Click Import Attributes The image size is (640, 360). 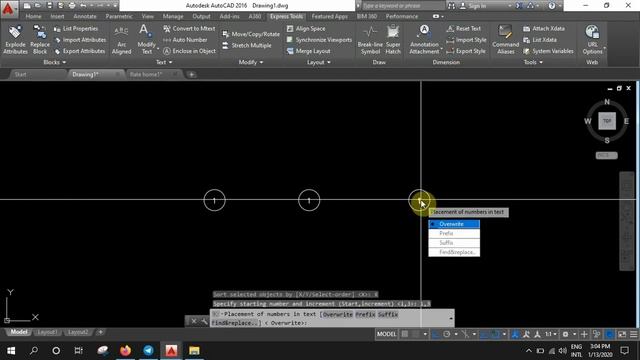tap(80, 40)
